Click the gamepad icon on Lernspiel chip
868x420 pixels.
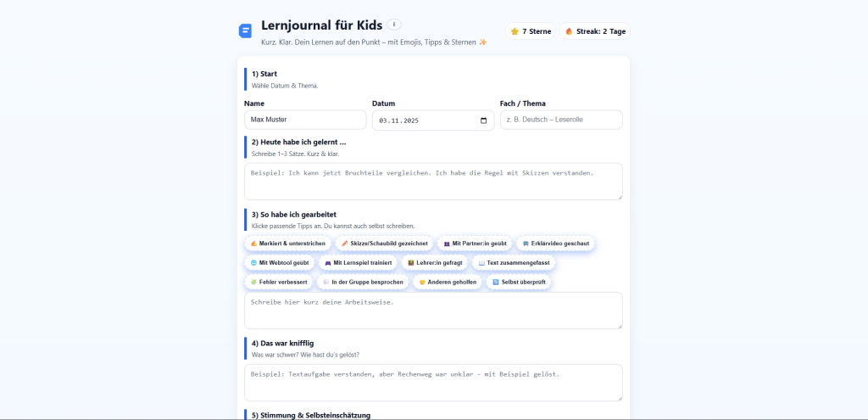point(327,263)
